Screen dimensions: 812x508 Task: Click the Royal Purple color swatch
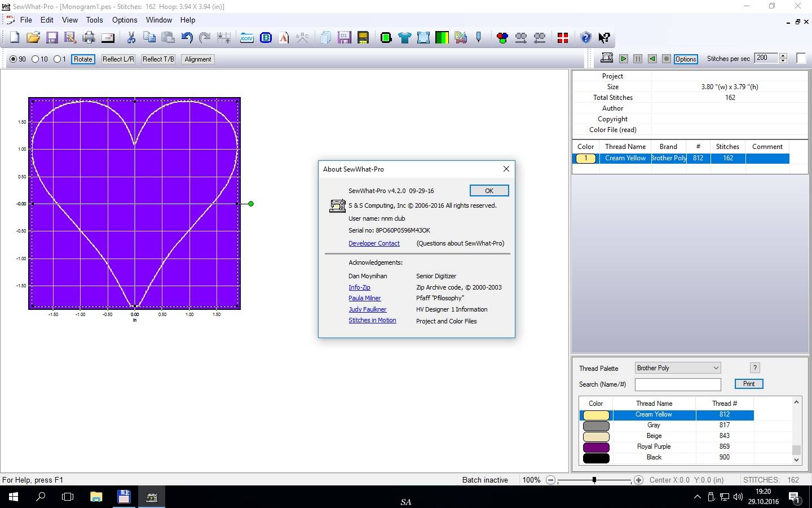pyautogui.click(x=596, y=447)
